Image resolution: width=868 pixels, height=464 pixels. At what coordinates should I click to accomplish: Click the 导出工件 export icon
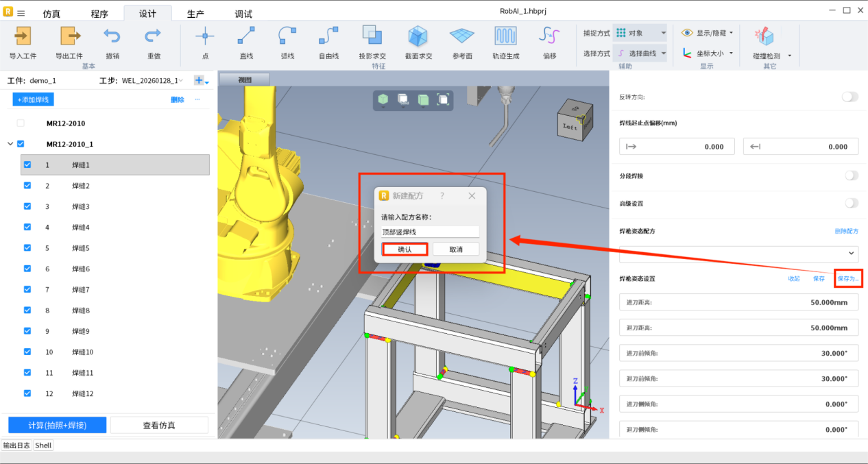(x=69, y=36)
